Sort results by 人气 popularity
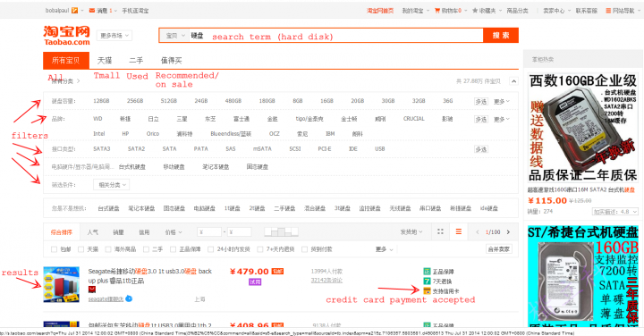644x336 pixels. click(x=93, y=232)
